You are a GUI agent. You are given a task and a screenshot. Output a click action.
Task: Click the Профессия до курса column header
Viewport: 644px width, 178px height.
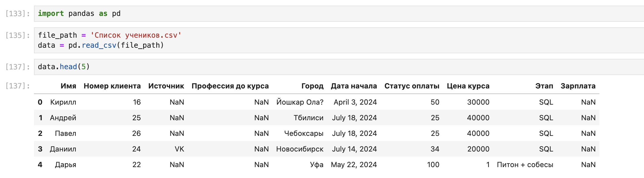tap(230, 86)
